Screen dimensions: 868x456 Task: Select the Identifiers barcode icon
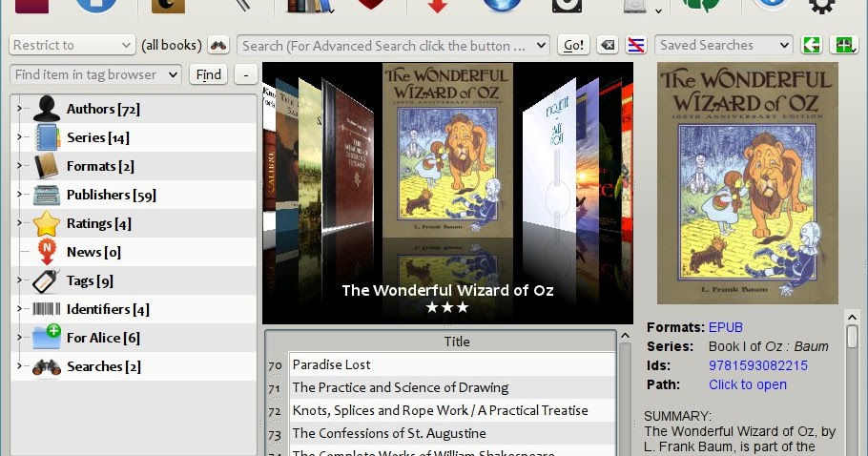47,309
